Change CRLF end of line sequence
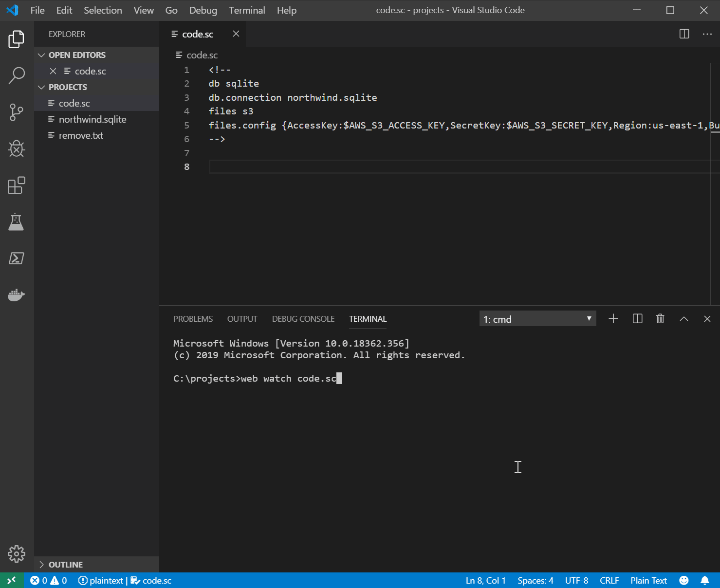Viewport: 720px width, 588px height. (x=609, y=580)
